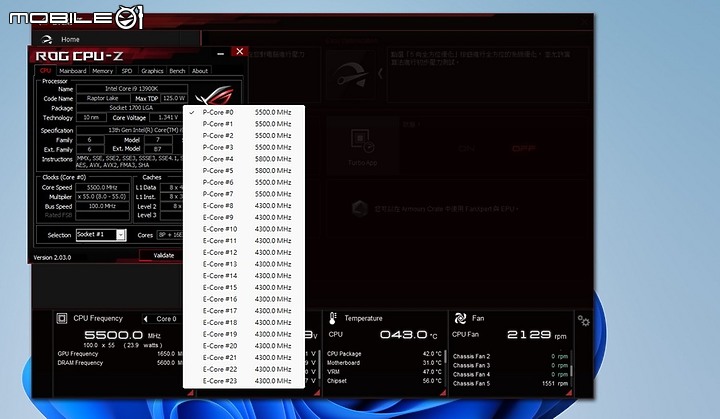Click the Bus Speed 100.0 MHz value
This screenshot has height=419, width=720.
pos(102,206)
